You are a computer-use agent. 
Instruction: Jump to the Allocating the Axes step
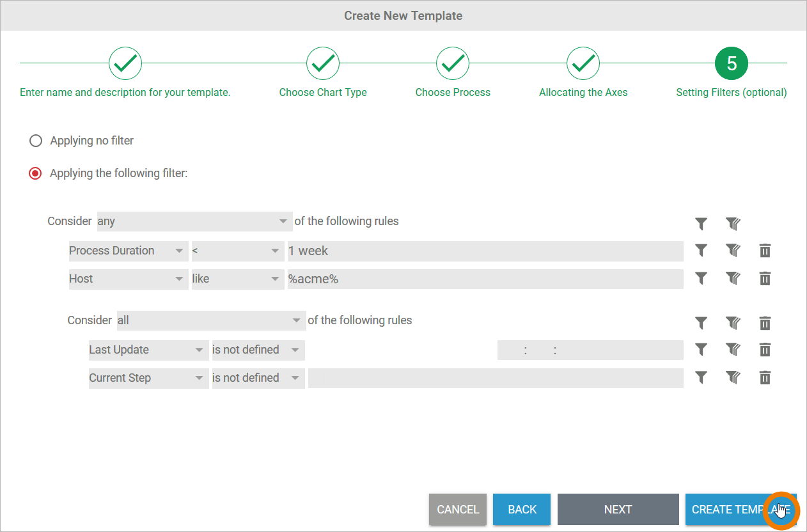pos(583,63)
